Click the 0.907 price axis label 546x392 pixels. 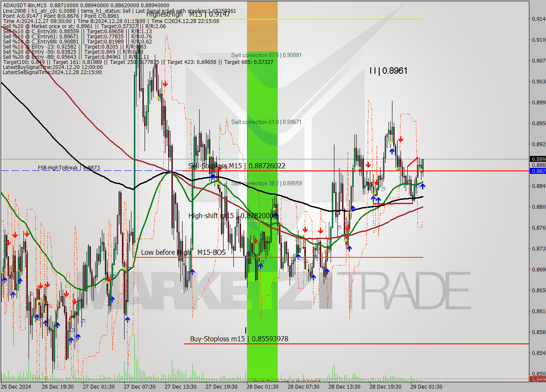coord(538,61)
